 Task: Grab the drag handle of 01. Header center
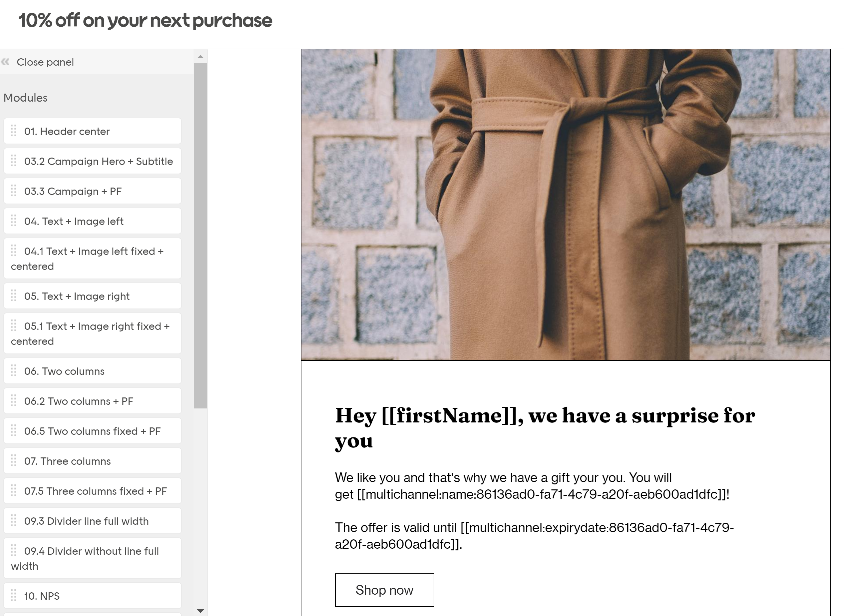point(14,131)
